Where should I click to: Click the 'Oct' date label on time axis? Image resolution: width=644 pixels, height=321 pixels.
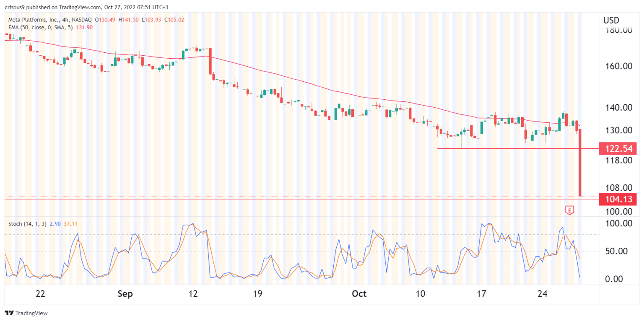359,294
